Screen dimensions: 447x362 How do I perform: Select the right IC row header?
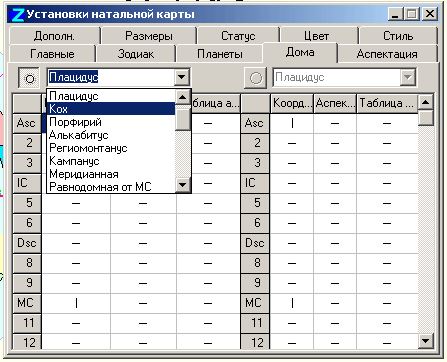(255, 183)
